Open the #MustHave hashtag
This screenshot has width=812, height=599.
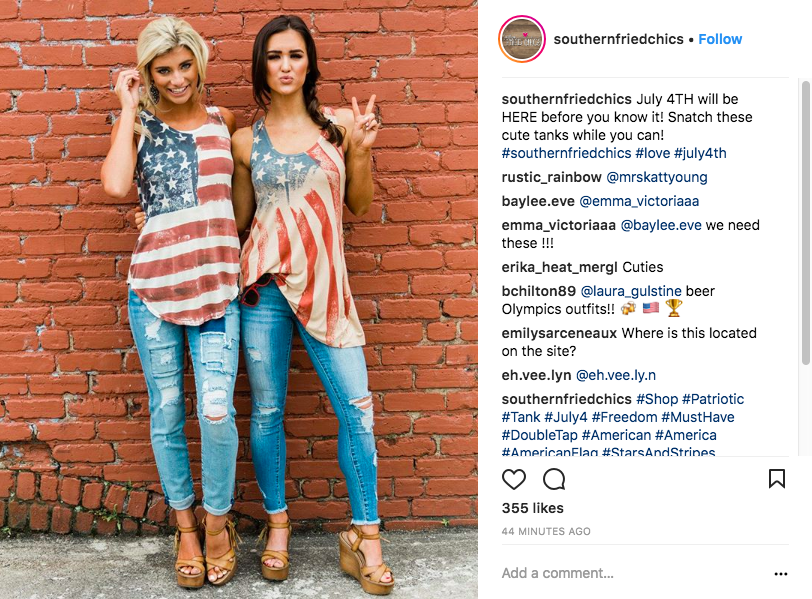[698, 417]
